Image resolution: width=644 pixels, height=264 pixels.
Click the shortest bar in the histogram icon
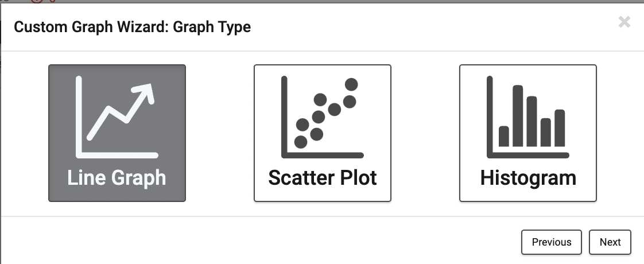(x=503, y=137)
